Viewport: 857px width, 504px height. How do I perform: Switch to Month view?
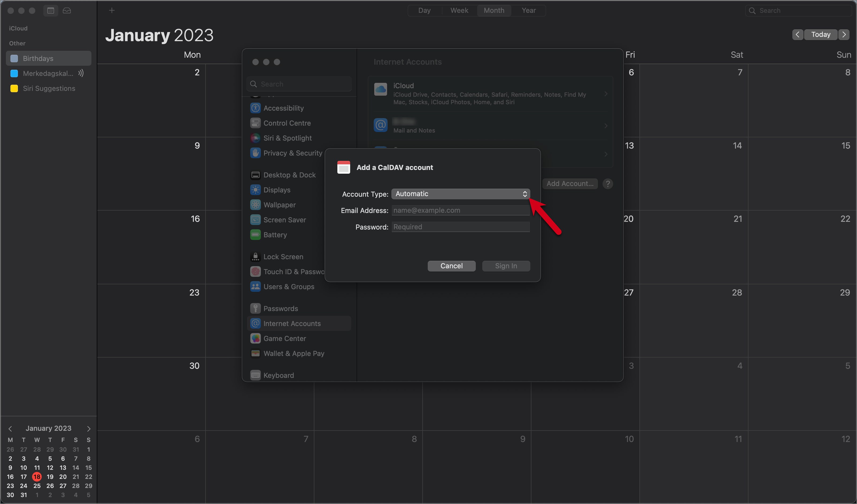(x=494, y=10)
